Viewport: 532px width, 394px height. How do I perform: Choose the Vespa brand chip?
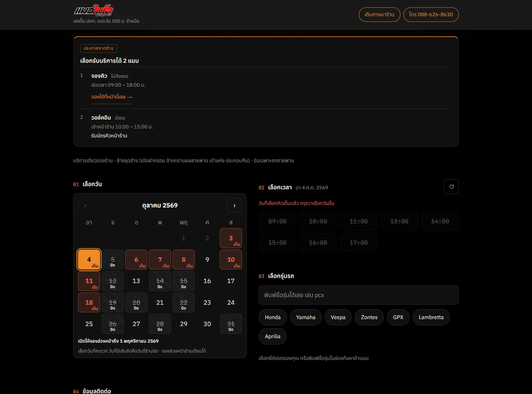coord(338,317)
